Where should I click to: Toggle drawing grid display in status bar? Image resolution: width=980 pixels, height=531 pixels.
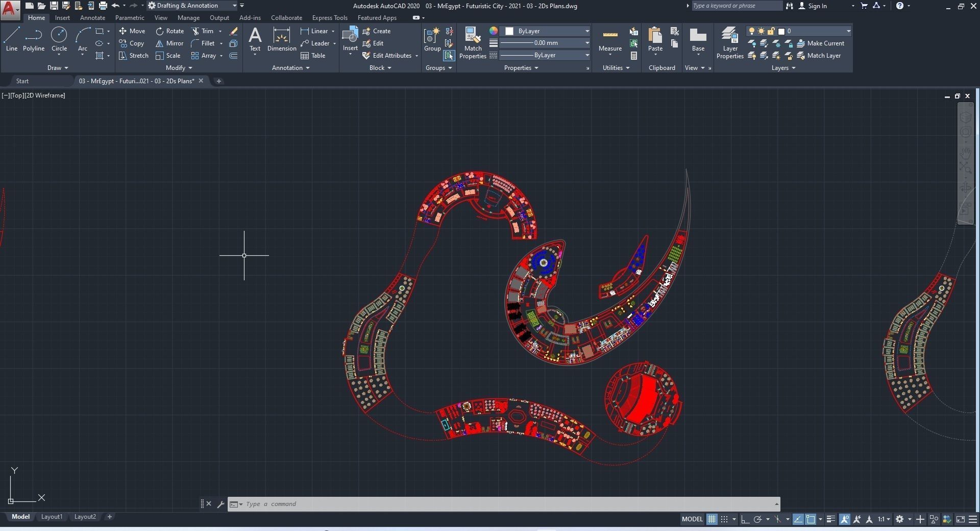[712, 519]
